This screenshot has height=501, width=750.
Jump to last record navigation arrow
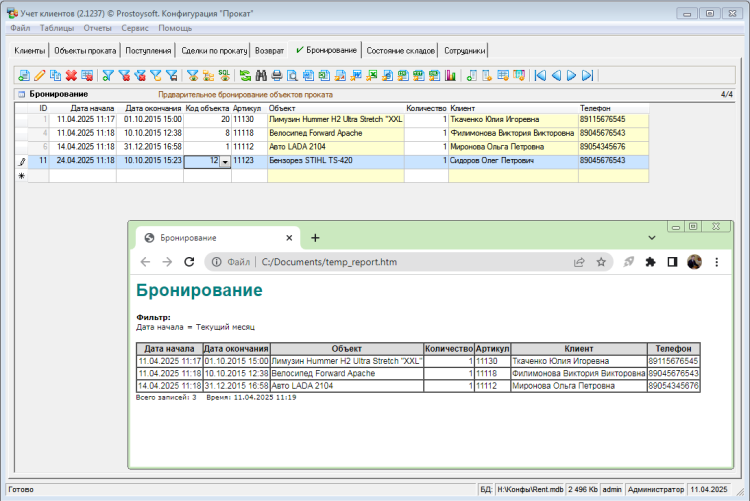click(x=588, y=75)
